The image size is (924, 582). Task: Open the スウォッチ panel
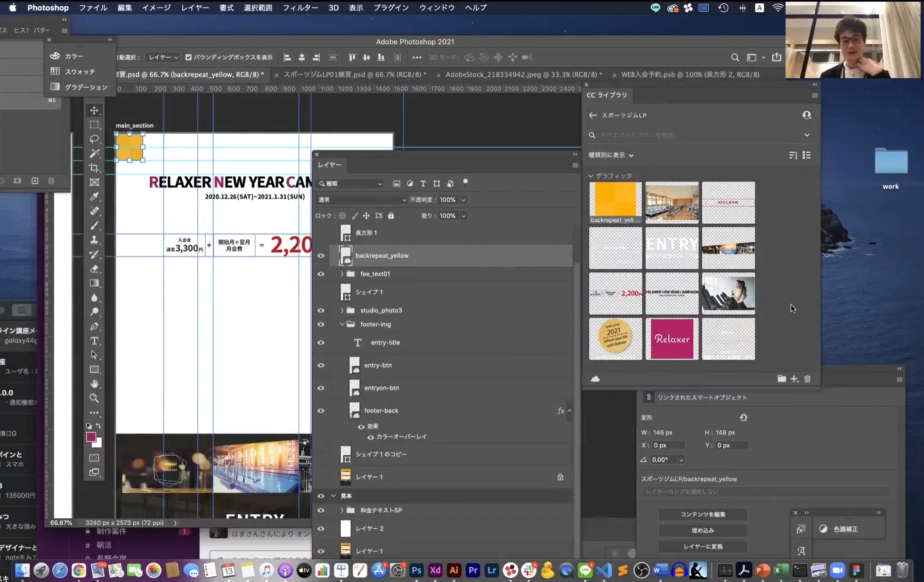click(80, 72)
